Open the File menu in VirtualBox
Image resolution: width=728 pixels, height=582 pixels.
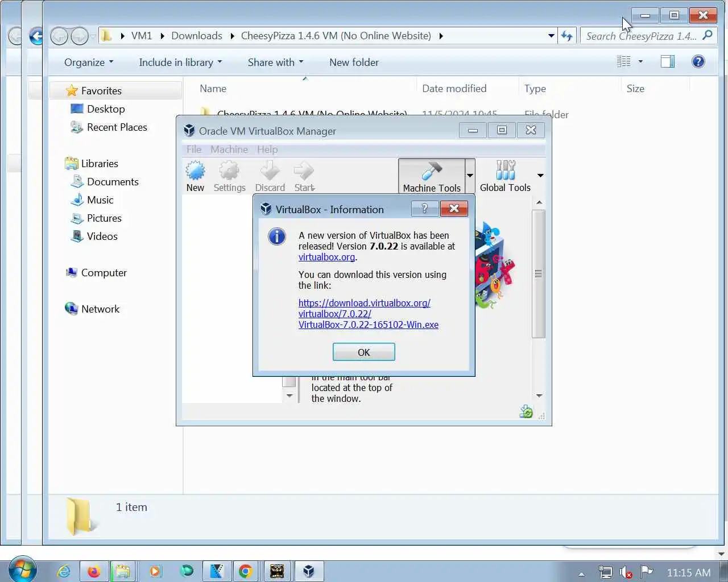[194, 149]
